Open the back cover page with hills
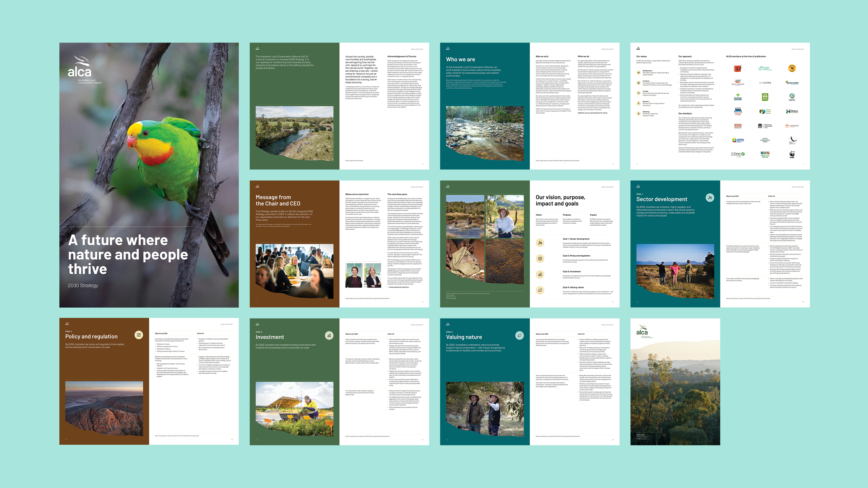868x488 pixels. pos(675,381)
